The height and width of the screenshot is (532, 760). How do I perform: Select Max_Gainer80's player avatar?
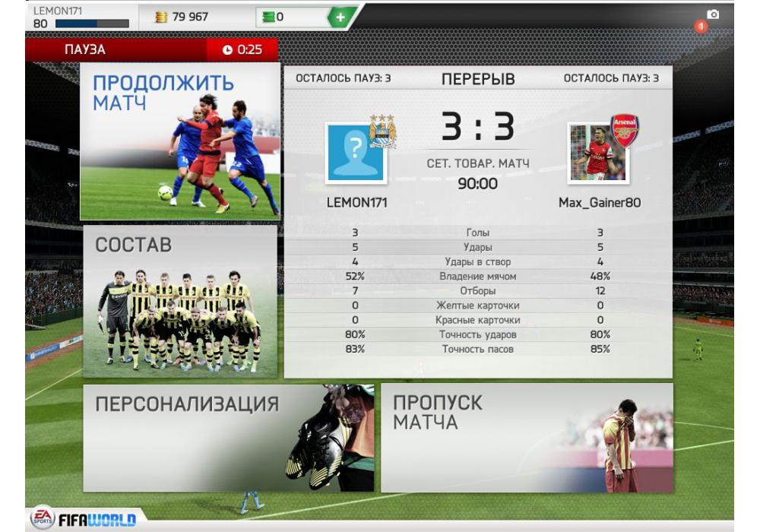tap(598, 153)
